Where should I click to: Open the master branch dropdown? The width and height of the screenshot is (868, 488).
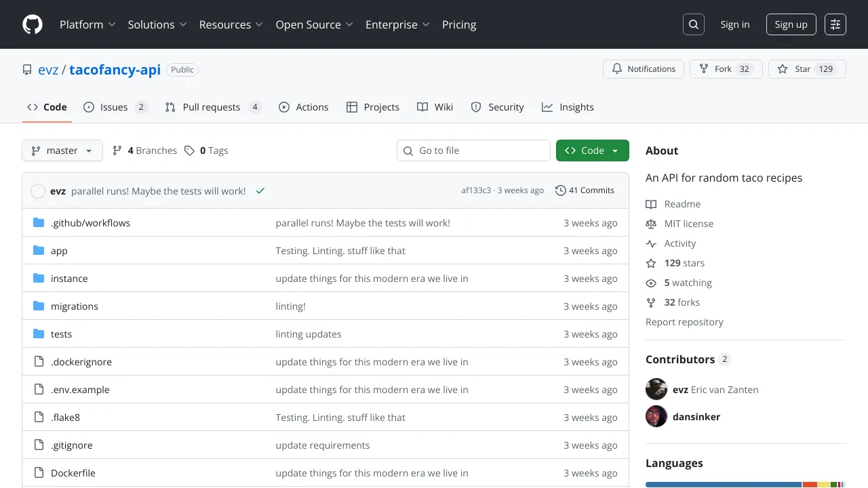click(x=62, y=150)
